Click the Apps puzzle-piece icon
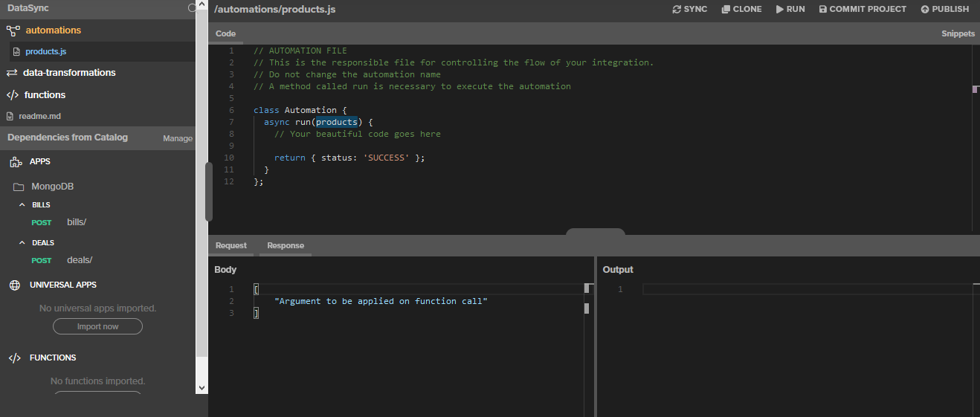The image size is (980, 417). (x=16, y=162)
